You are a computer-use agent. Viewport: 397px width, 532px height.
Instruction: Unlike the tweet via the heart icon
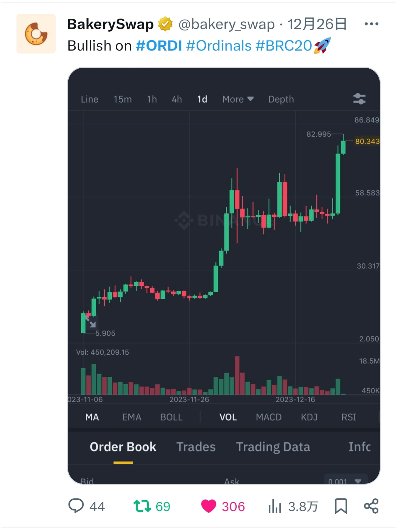click(x=209, y=506)
